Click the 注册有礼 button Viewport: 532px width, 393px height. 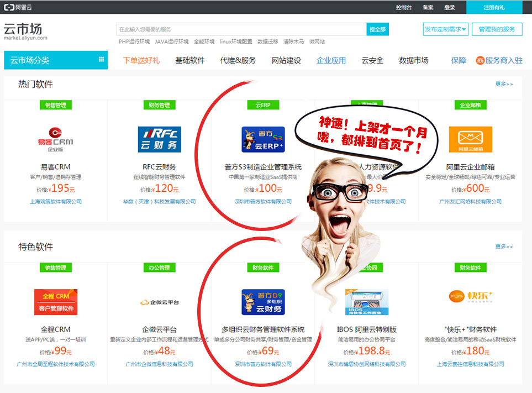(494, 7)
